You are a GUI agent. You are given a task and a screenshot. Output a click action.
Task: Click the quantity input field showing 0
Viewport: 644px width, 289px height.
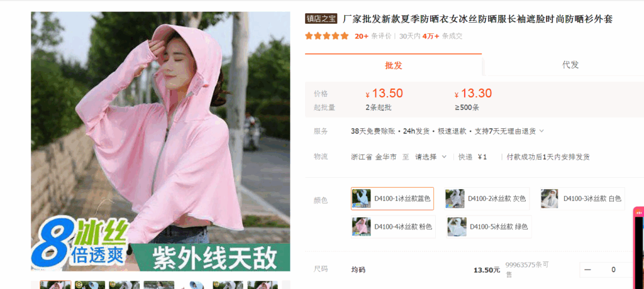pos(613,270)
